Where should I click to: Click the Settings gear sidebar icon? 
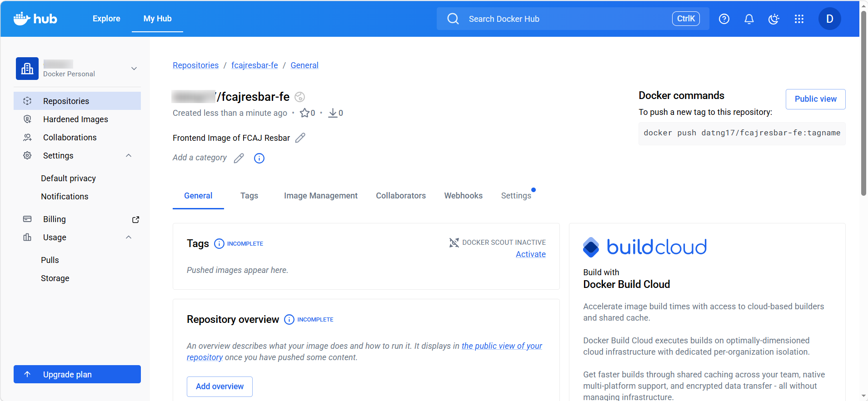pyautogui.click(x=27, y=155)
